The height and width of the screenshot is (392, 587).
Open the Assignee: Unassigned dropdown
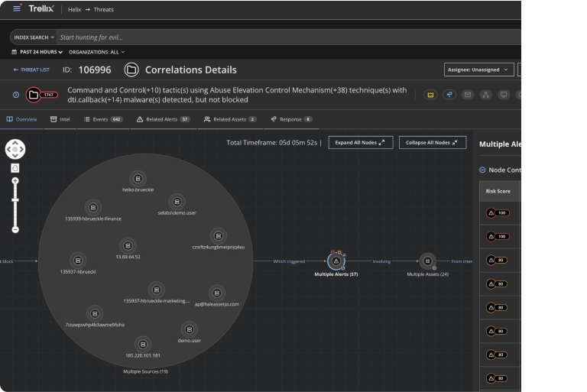tap(478, 70)
